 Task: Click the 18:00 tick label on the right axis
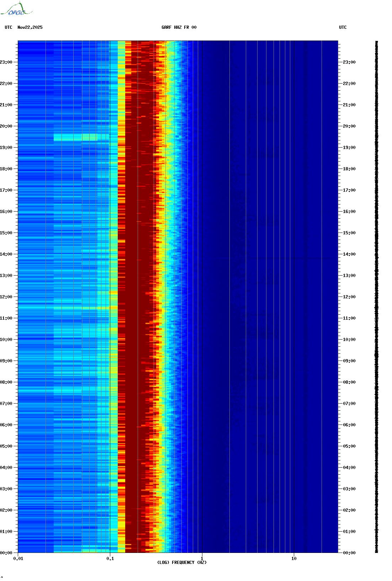(349, 169)
